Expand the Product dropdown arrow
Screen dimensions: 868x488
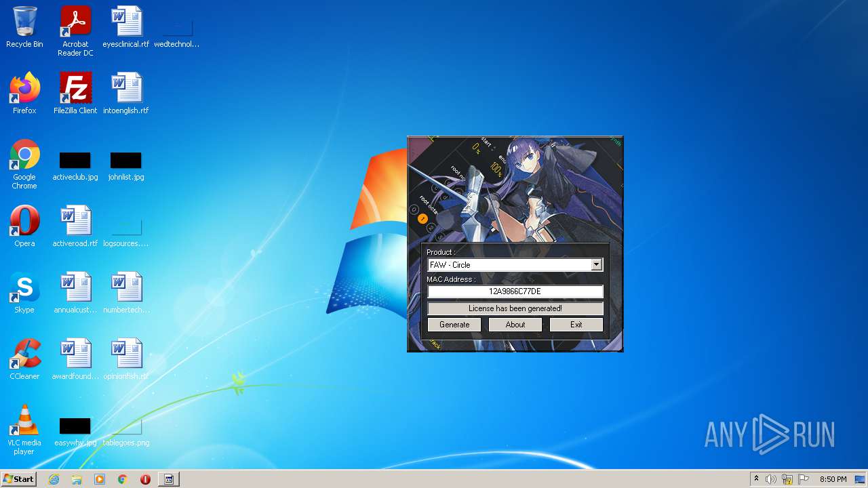pos(596,265)
